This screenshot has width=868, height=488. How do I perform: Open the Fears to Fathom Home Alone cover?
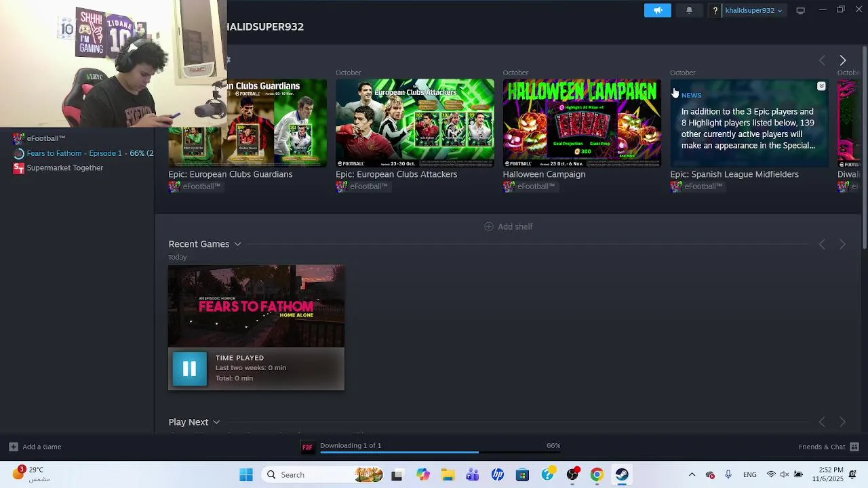(256, 306)
